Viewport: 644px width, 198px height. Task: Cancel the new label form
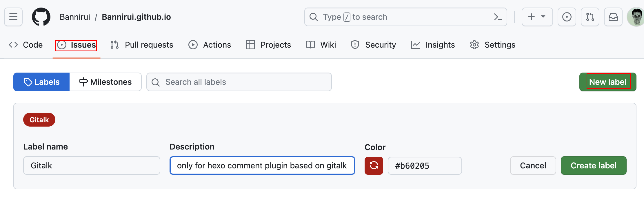point(533,165)
